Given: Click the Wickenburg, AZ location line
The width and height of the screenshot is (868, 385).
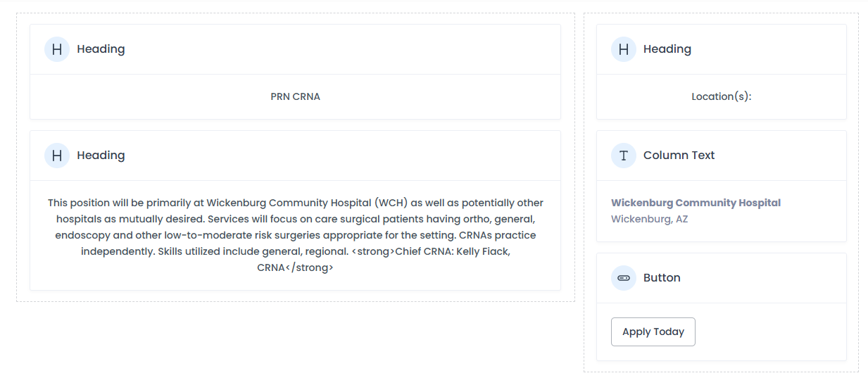Looking at the screenshot, I should pyautogui.click(x=649, y=219).
